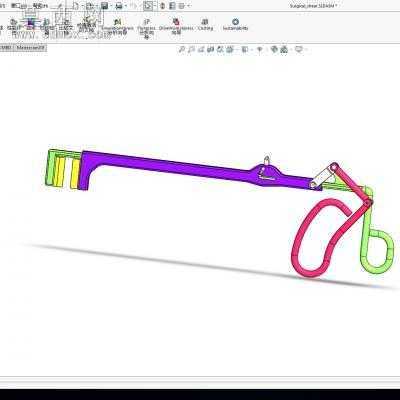Select the white link bar part
Image resolution: width=400 pixels, height=400 pixels.
pos(322,177)
